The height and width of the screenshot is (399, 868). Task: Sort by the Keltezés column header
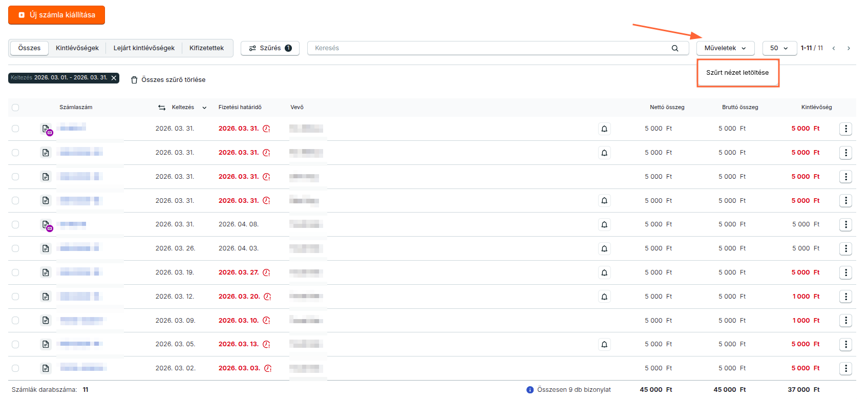[183, 108]
